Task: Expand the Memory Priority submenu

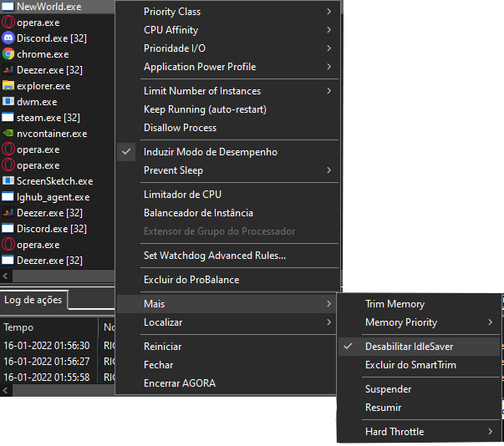Action: coord(419,322)
